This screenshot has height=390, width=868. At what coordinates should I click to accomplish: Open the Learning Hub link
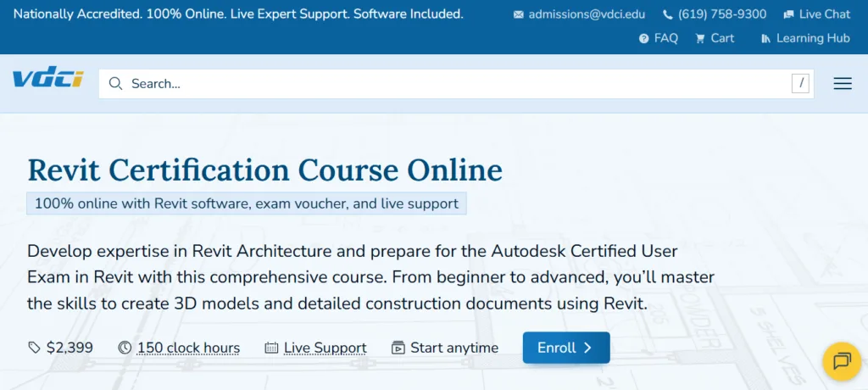coord(813,38)
